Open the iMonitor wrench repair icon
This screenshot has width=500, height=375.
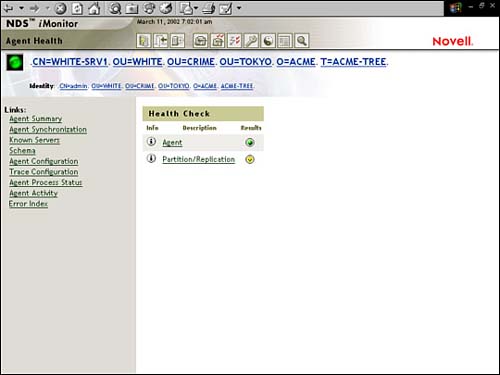251,41
